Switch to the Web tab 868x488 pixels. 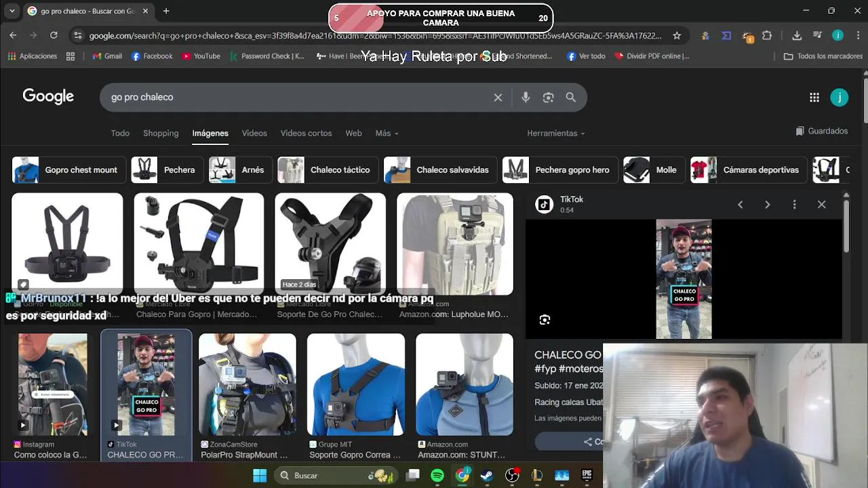point(353,134)
